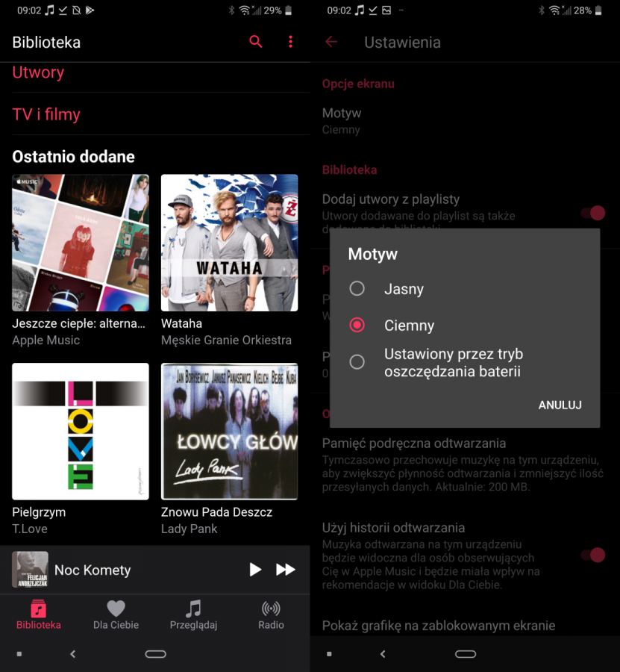Image resolution: width=620 pixels, height=672 pixels.
Task: Switch to the Radio tab
Action: [271, 615]
